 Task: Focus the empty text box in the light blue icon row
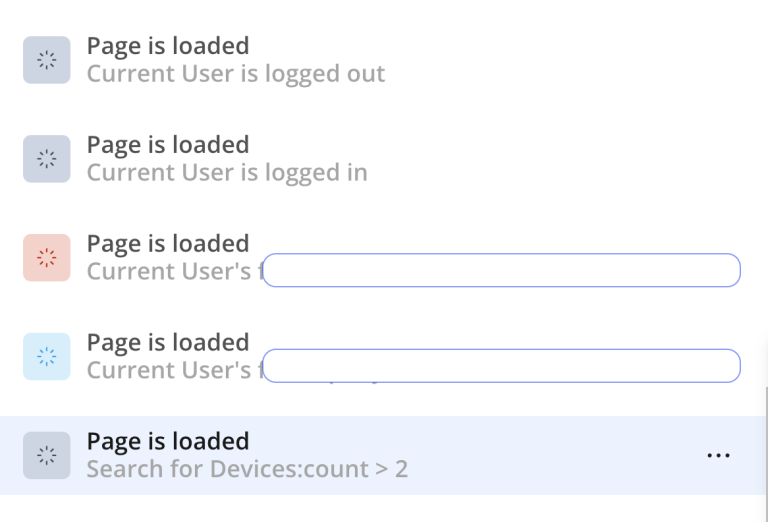pyautogui.click(x=502, y=366)
